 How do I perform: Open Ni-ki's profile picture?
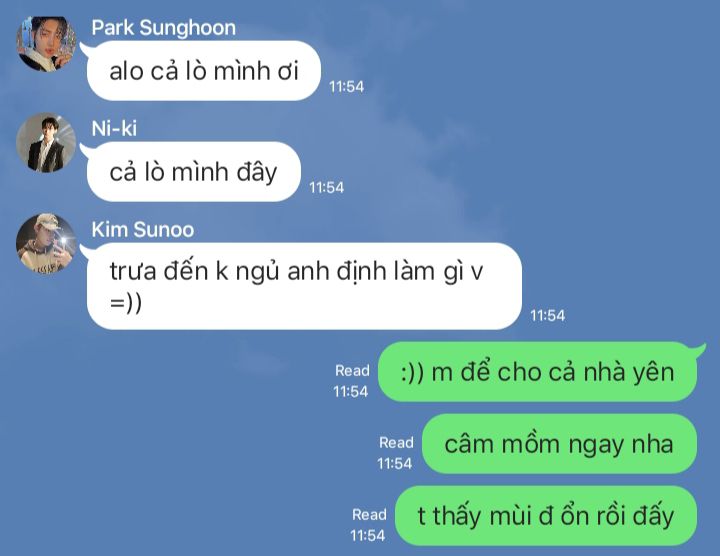[46, 143]
